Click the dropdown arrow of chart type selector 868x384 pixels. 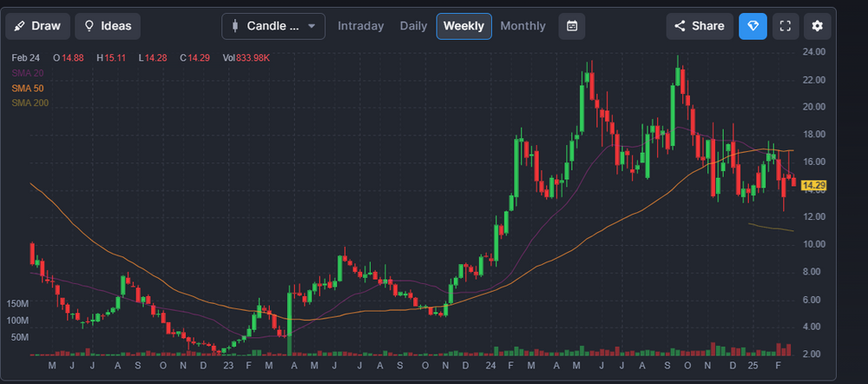point(312,26)
